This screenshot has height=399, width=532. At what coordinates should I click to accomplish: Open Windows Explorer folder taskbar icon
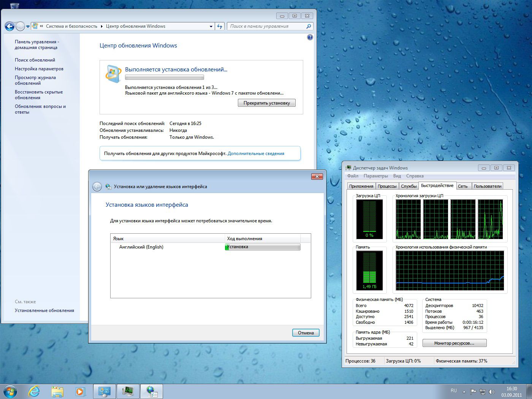57,392
